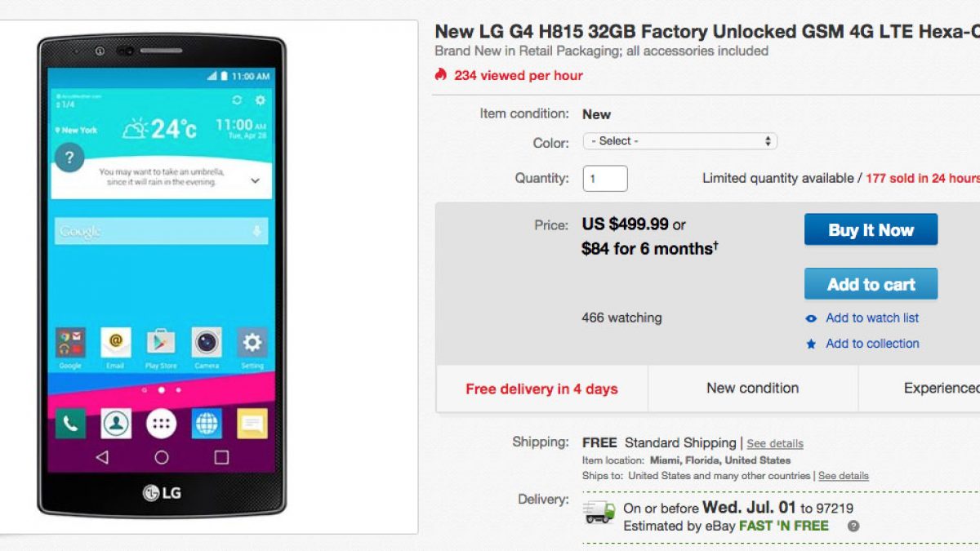Expand the weather widget chevron on phone image

[255, 180]
